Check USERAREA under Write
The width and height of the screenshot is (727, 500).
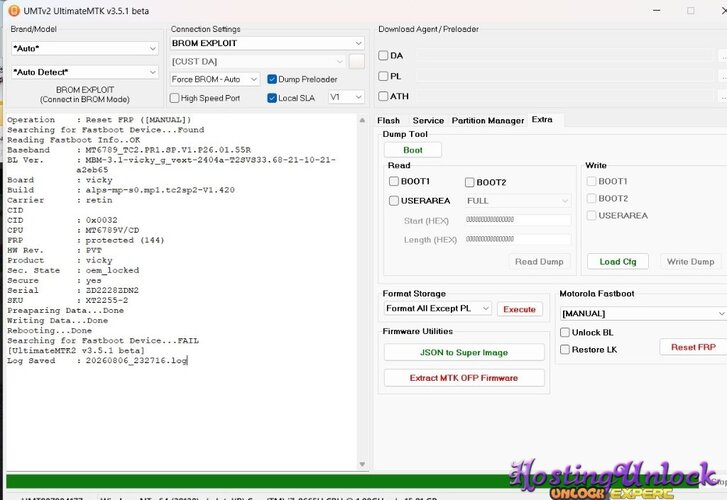point(591,215)
